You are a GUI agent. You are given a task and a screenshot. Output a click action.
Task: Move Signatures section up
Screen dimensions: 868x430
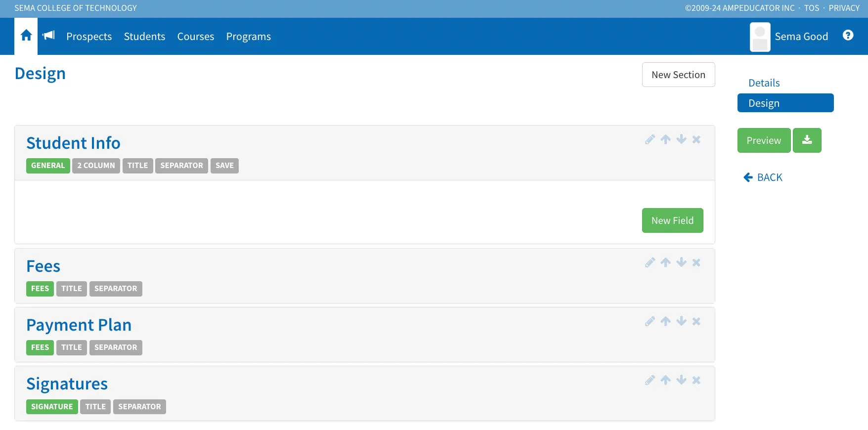(665, 380)
